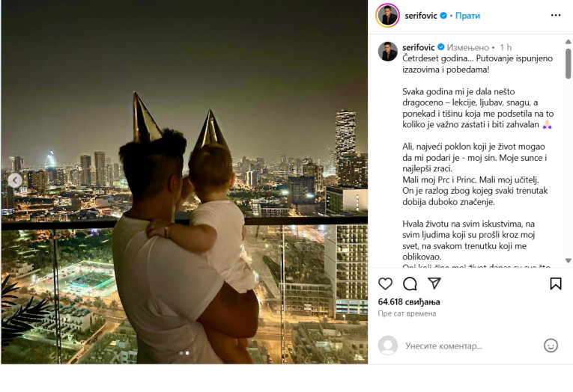Image resolution: width=573 pixels, height=392 pixels.
Task: Go to previous photo with left arrow
Action: [x=15, y=180]
